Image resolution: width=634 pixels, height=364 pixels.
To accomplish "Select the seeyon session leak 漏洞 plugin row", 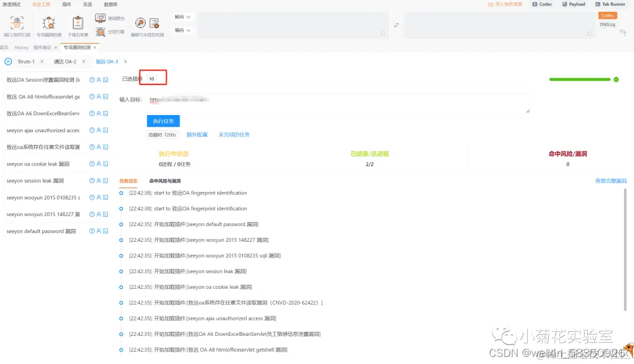I will [x=57, y=181].
